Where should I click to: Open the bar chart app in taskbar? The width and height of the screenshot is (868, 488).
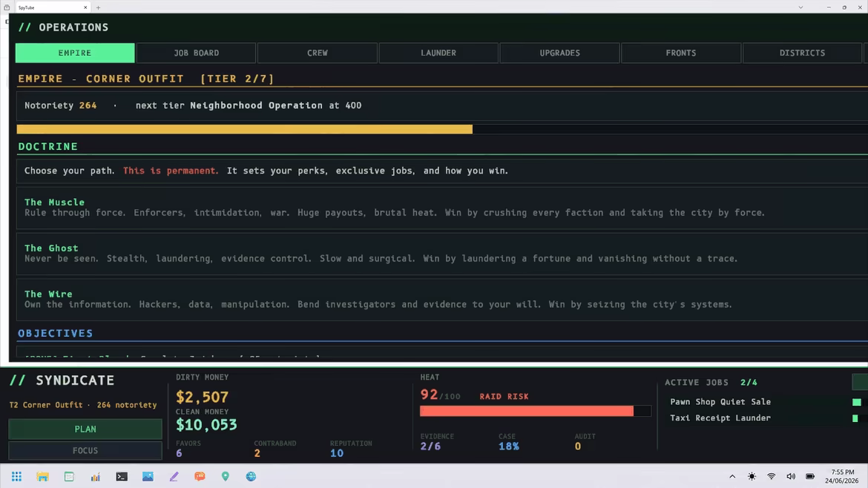pos(95,476)
